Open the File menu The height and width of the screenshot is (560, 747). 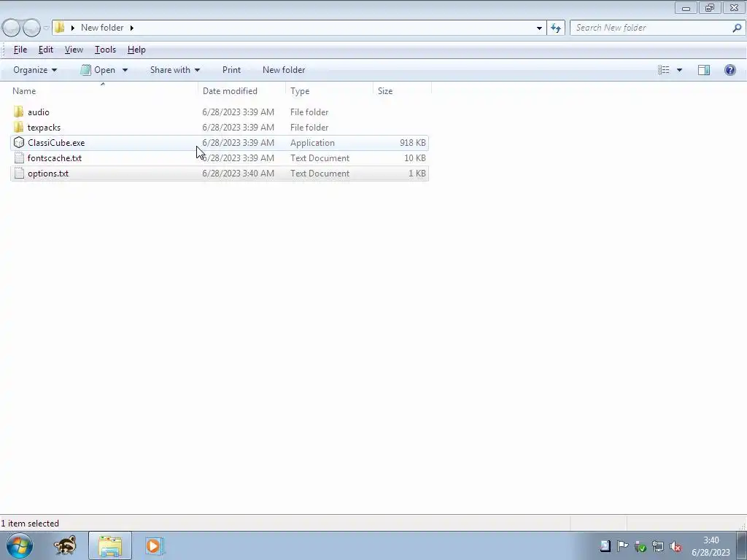(20, 50)
